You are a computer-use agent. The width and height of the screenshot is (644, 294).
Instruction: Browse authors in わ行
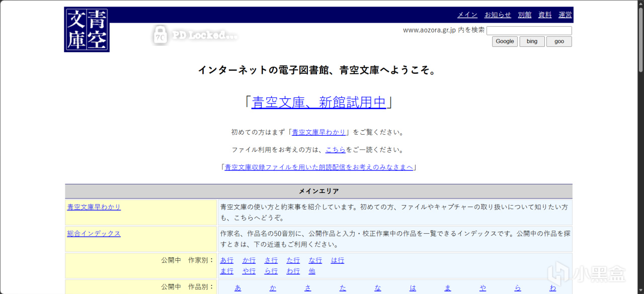click(x=293, y=271)
